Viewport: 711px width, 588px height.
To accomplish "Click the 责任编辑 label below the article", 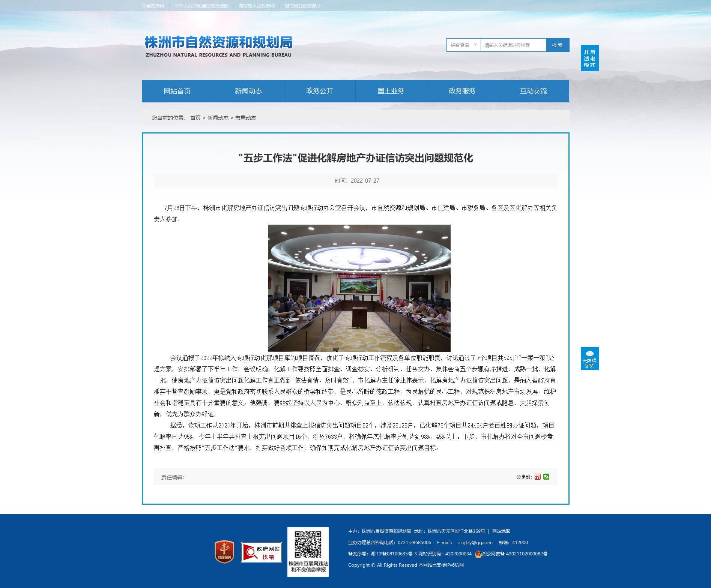I will coord(173,477).
